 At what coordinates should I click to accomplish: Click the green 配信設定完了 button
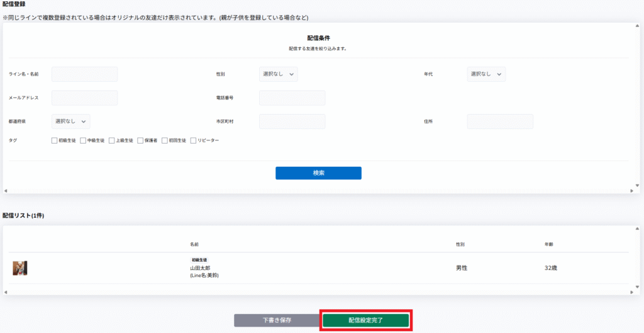(366, 320)
